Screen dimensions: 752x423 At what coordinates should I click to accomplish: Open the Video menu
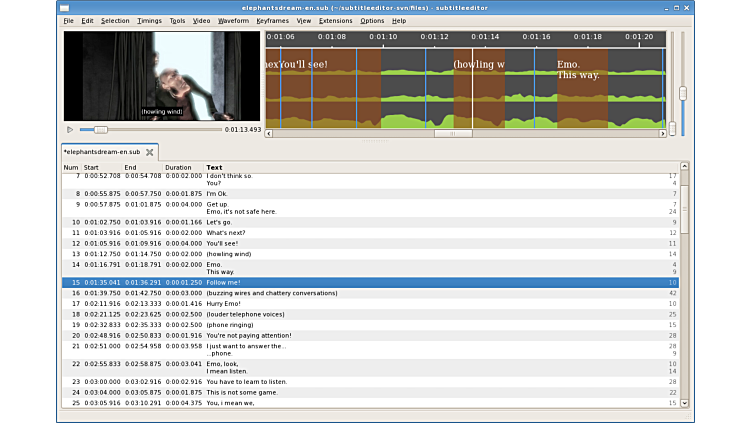(201, 20)
